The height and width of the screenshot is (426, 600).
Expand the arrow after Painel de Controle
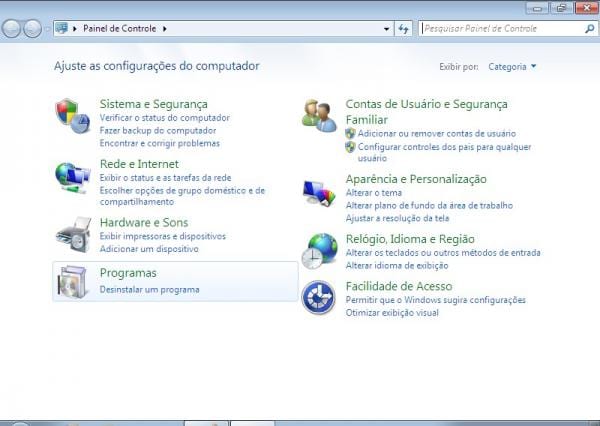pos(165,28)
